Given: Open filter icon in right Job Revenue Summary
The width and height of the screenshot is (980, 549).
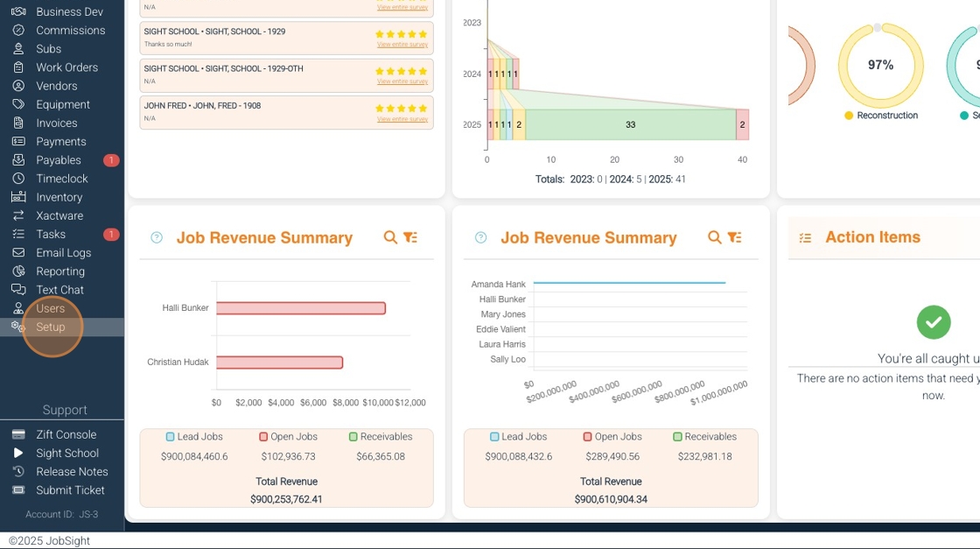Looking at the screenshot, I should click(x=735, y=237).
